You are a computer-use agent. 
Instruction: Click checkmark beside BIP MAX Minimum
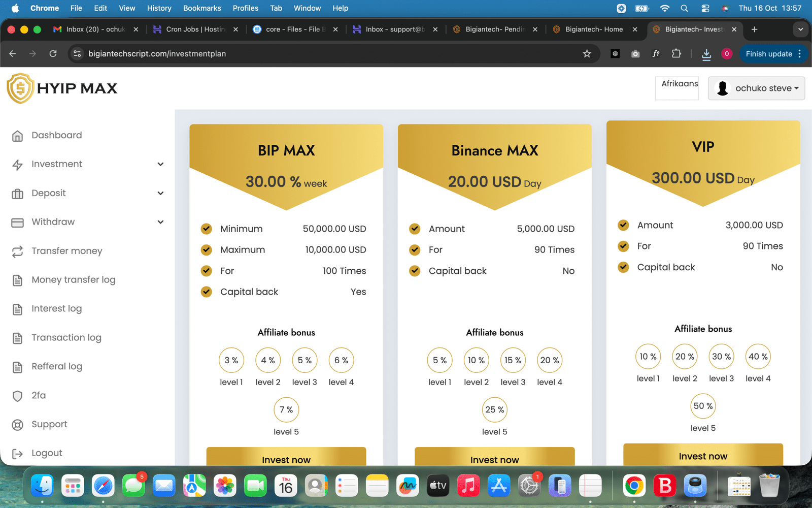[206, 229]
